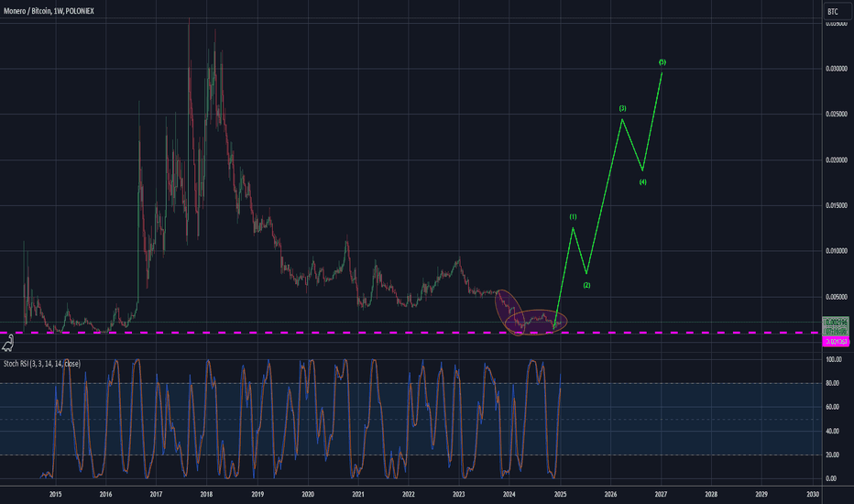Select the (1) wave label
Screen dimensions: 854x504
click(x=573, y=217)
